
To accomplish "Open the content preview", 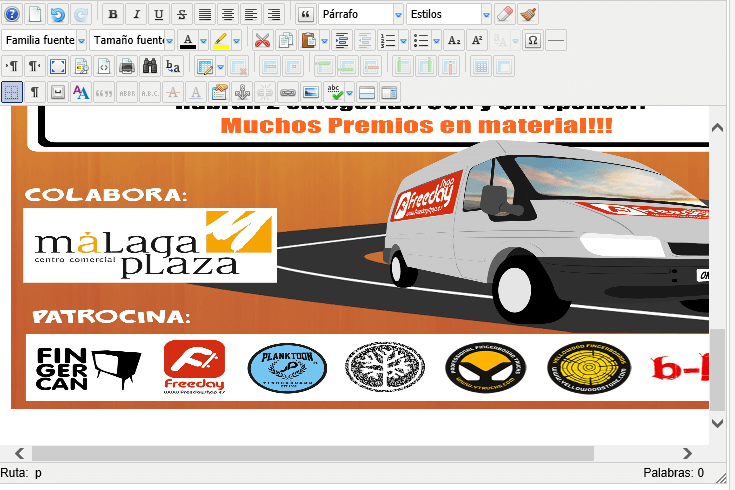I will point(81,66).
